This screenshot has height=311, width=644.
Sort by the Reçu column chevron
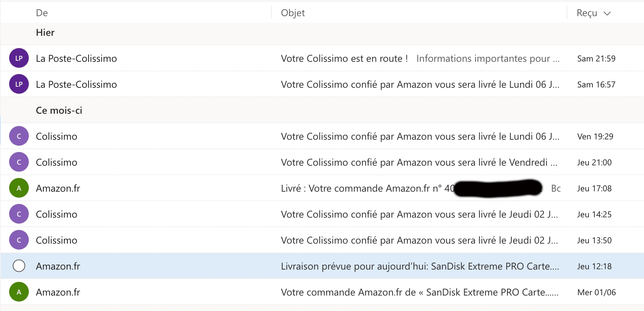click(607, 13)
